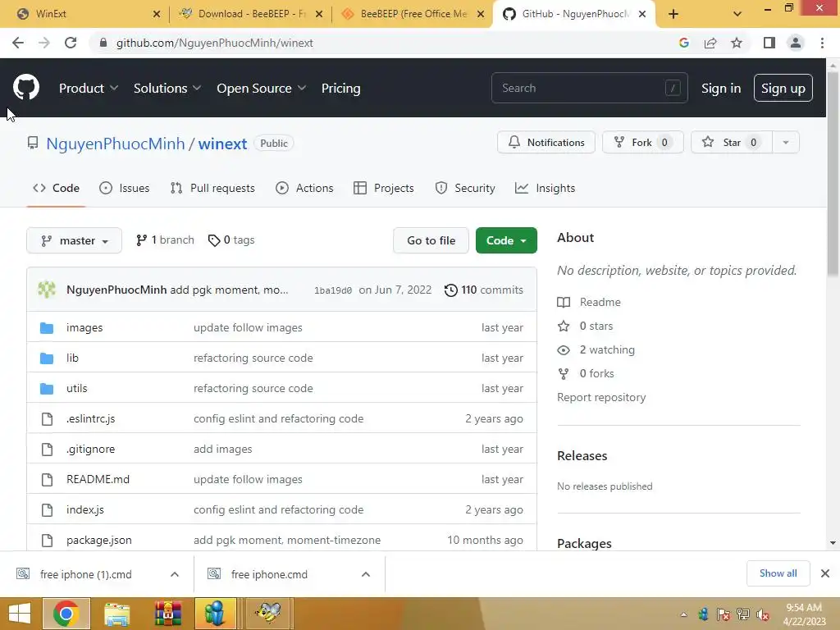
Task: Click the Sign up button
Action: click(x=783, y=89)
